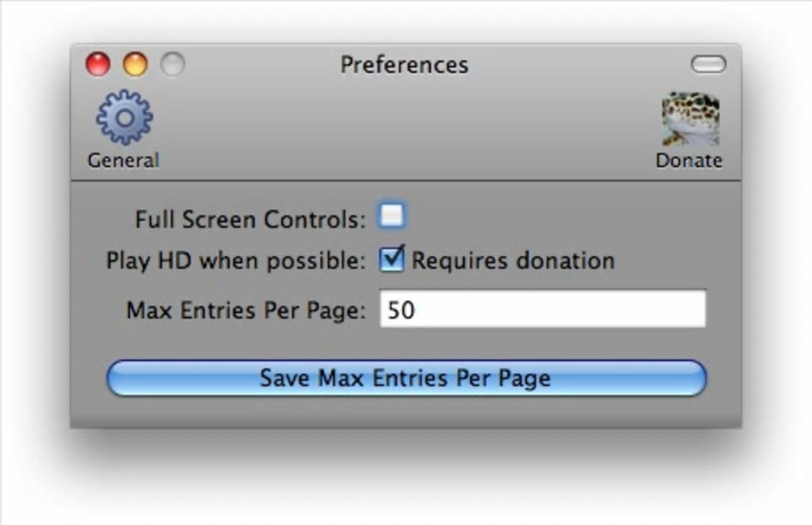Minimize Preferences using the yellow button
Image resolution: width=812 pixels, height=525 pixels.
click(x=135, y=64)
